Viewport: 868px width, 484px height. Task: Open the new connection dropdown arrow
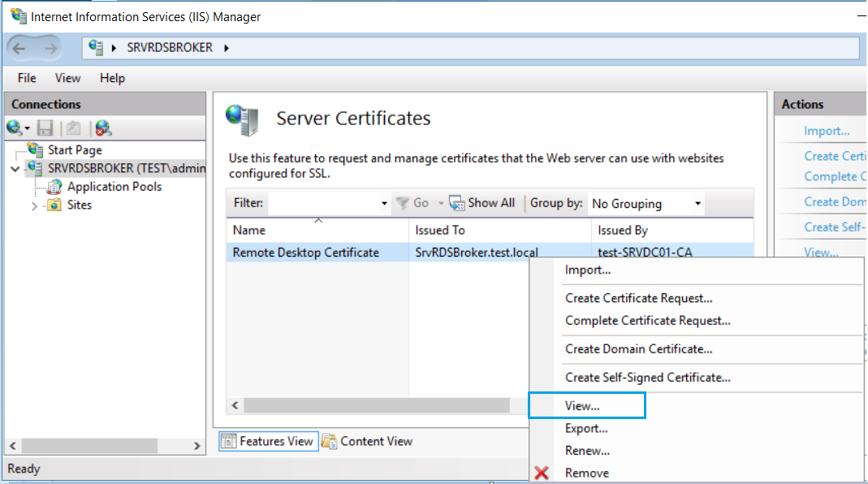pos(27,129)
